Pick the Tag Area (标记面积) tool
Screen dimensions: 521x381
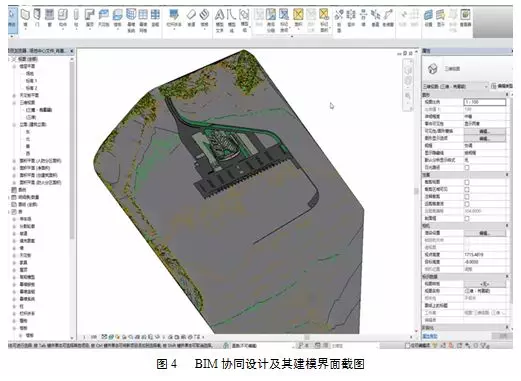point(324,21)
